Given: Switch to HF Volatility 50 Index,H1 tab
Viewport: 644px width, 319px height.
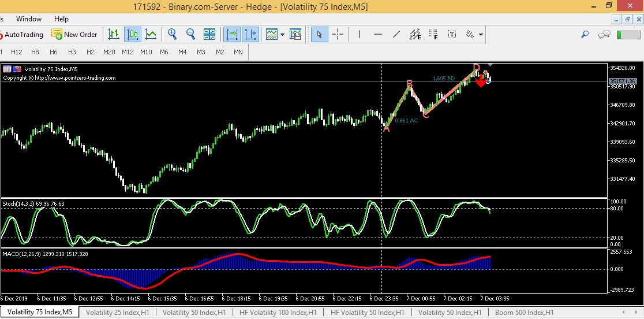Looking at the screenshot, I should [x=367, y=313].
